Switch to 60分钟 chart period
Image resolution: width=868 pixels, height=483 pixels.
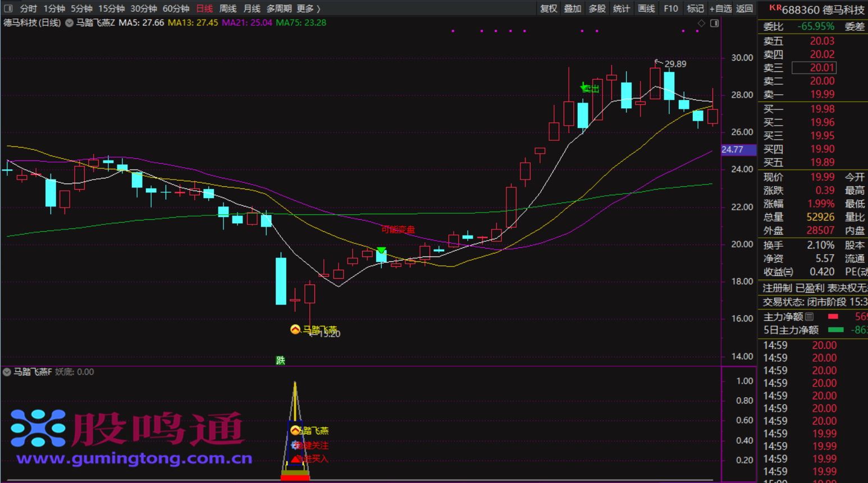(x=176, y=8)
